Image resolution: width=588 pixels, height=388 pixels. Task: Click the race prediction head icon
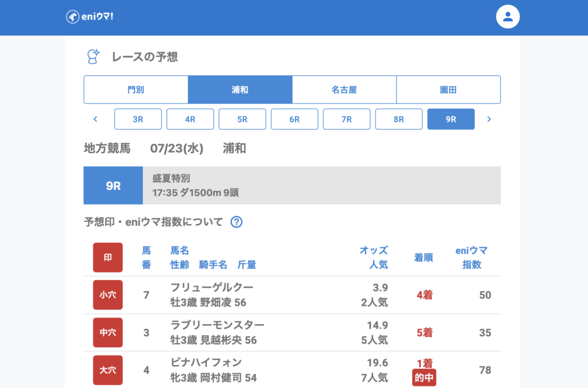click(93, 56)
